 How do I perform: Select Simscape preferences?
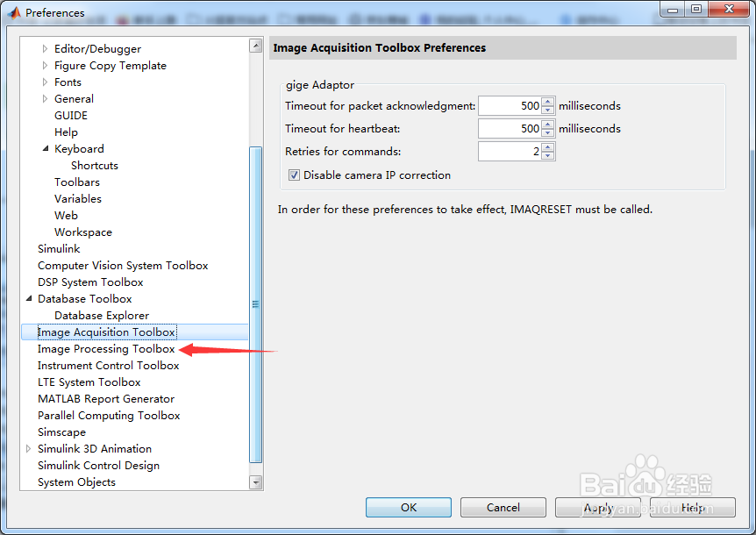61,432
